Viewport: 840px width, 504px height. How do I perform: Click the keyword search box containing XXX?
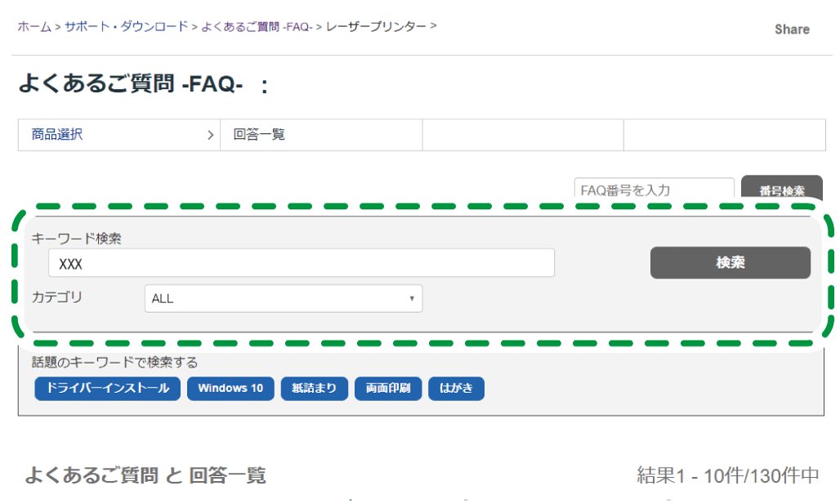pos(301,262)
